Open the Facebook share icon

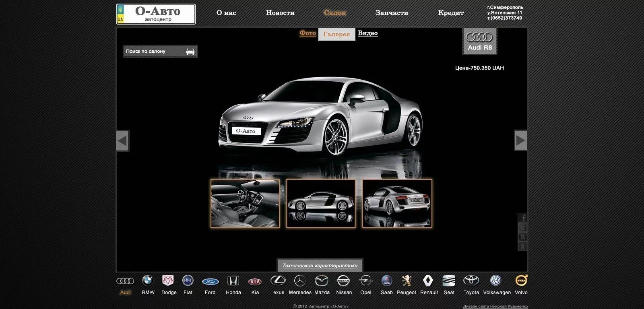click(x=522, y=218)
